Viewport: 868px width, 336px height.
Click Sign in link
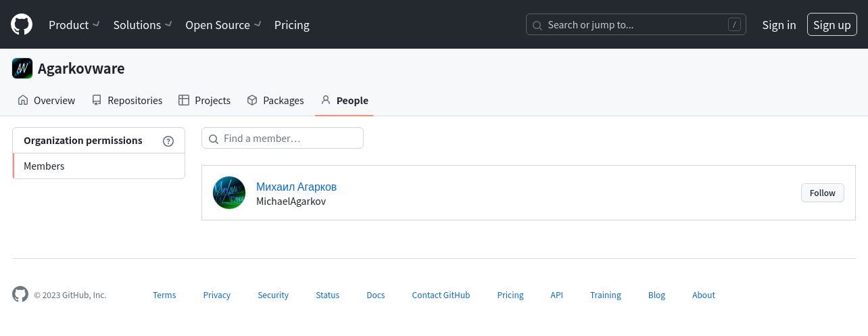pyautogui.click(x=779, y=25)
